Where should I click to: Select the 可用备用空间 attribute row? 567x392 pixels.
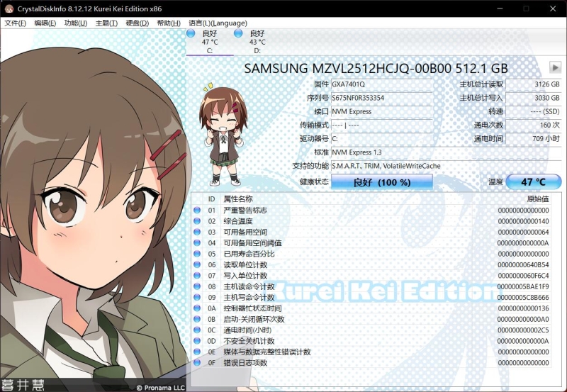point(371,232)
